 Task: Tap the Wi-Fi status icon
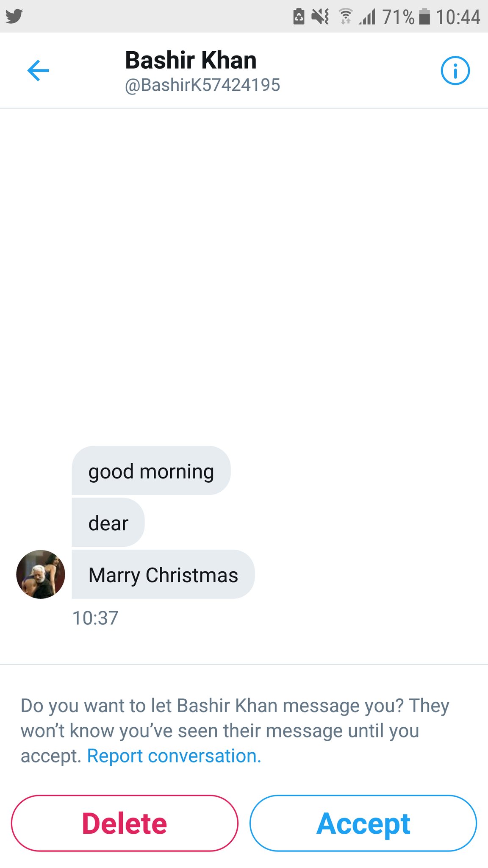coord(346,17)
